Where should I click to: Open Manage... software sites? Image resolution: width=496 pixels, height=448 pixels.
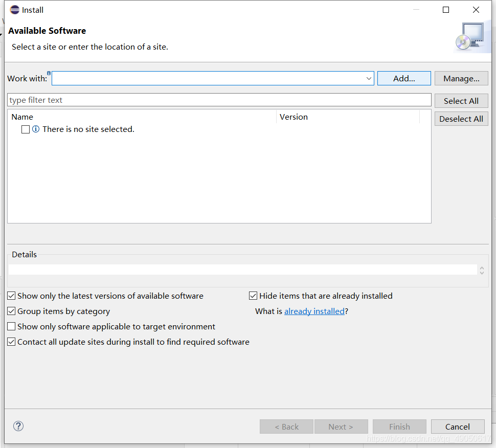pos(461,78)
